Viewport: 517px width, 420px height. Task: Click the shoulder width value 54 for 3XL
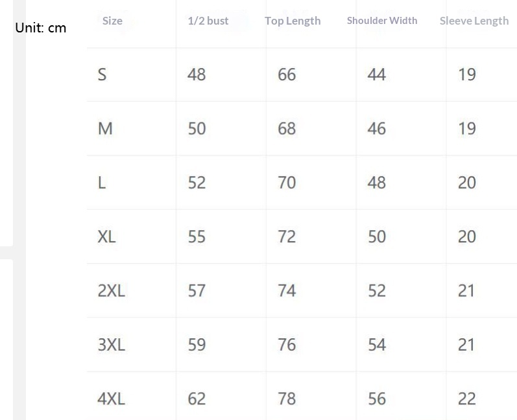377,344
